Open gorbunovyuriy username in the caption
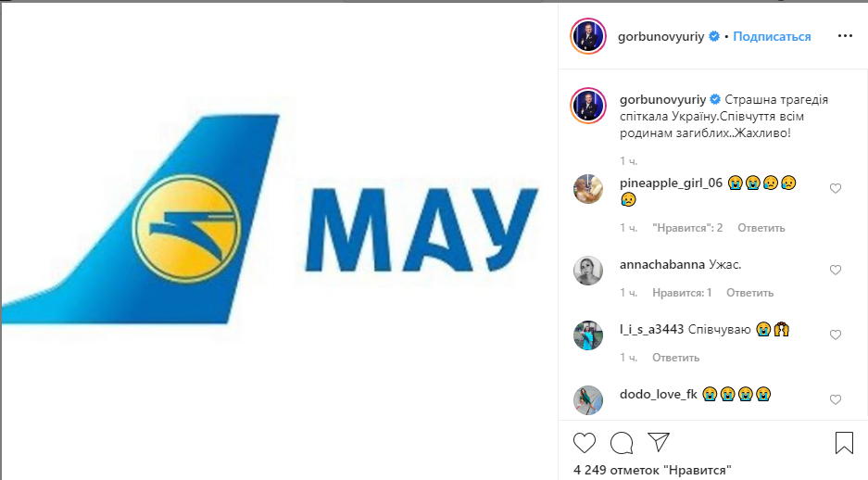Screen dimensions: 868x480 tap(662, 100)
